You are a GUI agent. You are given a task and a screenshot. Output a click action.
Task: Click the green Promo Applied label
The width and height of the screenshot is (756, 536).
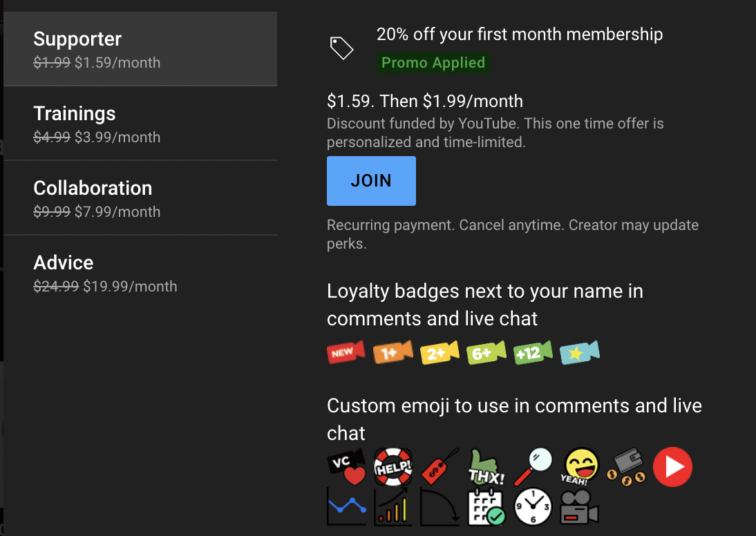[433, 63]
